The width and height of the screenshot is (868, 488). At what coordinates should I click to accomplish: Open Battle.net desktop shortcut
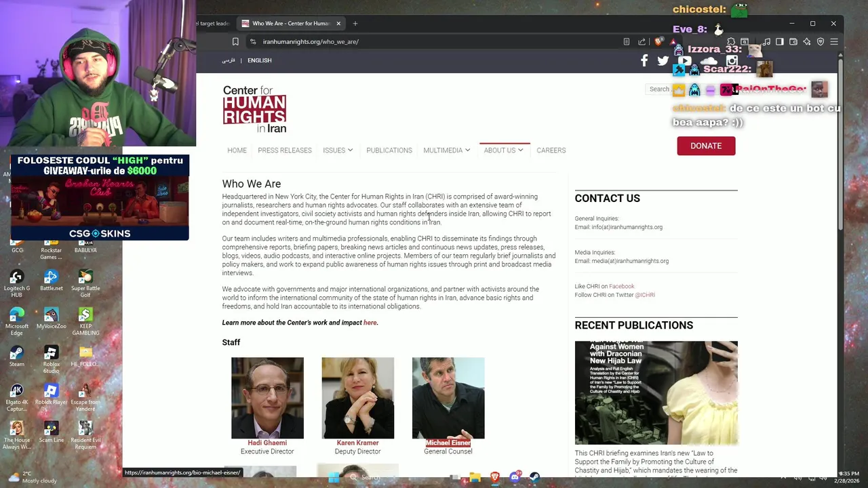51,280
